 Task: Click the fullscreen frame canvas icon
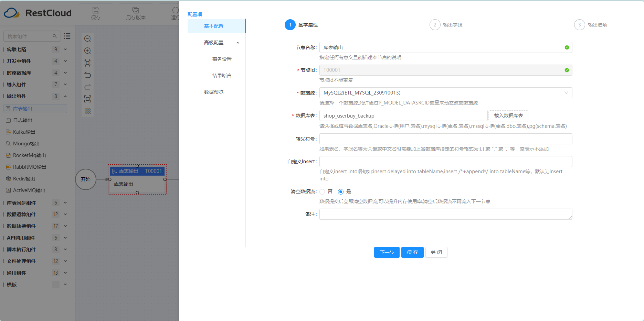point(88,99)
